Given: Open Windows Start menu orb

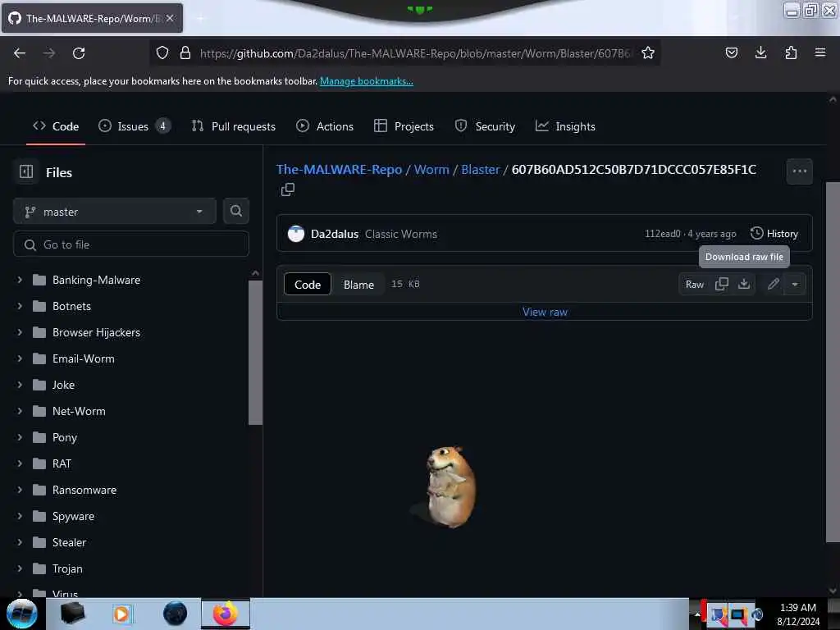Looking at the screenshot, I should point(21,614).
